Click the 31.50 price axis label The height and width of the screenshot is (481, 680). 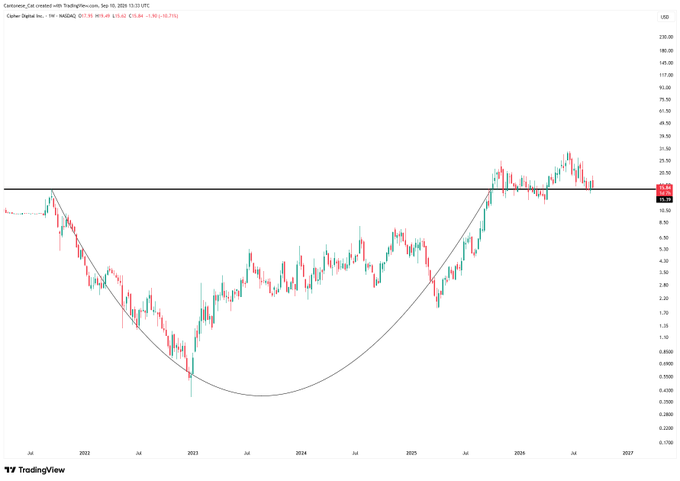click(x=666, y=148)
